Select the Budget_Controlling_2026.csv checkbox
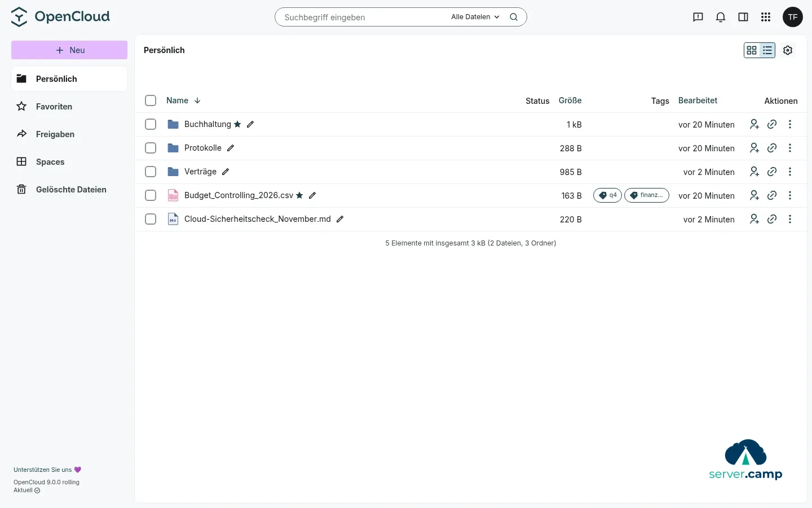 pyautogui.click(x=151, y=195)
